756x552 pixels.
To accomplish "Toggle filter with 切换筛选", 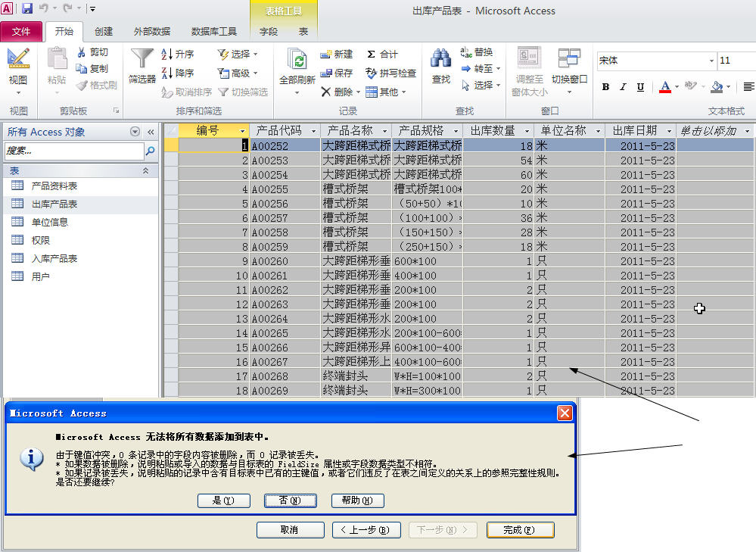I will [243, 92].
